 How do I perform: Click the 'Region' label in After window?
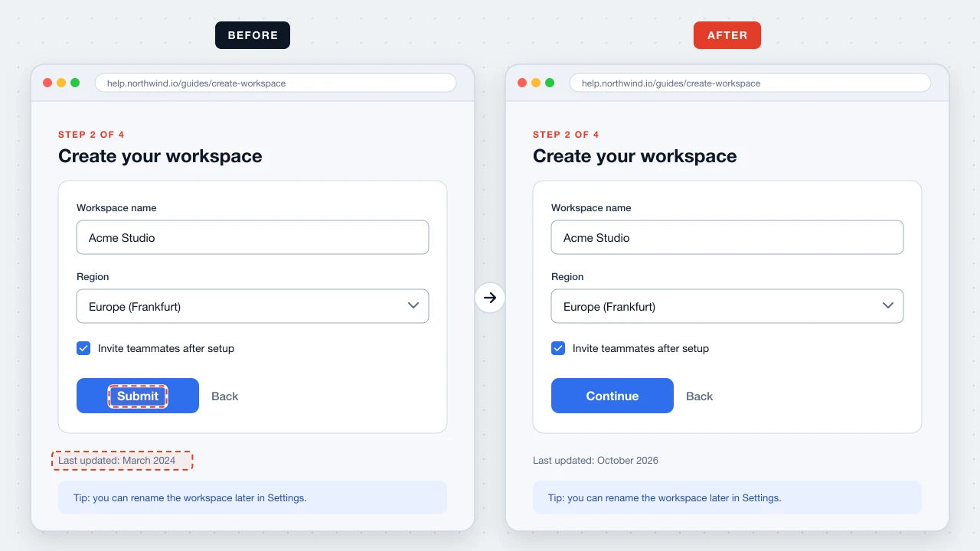(567, 277)
